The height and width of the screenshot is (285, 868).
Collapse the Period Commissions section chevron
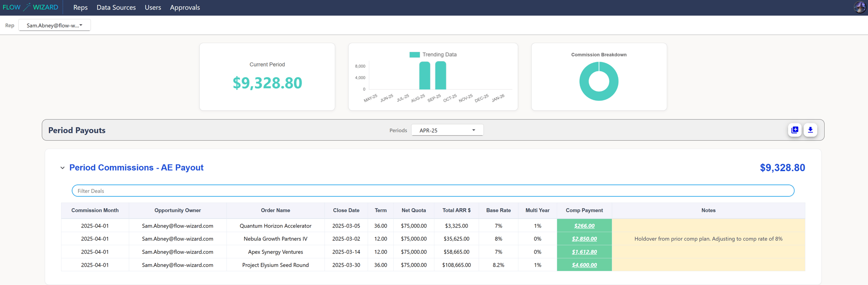pos(62,168)
